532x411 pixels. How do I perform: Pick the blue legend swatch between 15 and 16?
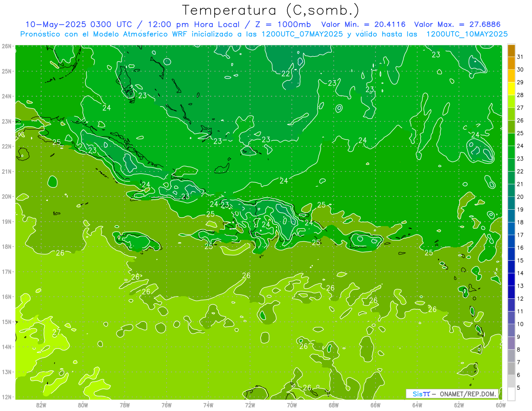click(511, 254)
